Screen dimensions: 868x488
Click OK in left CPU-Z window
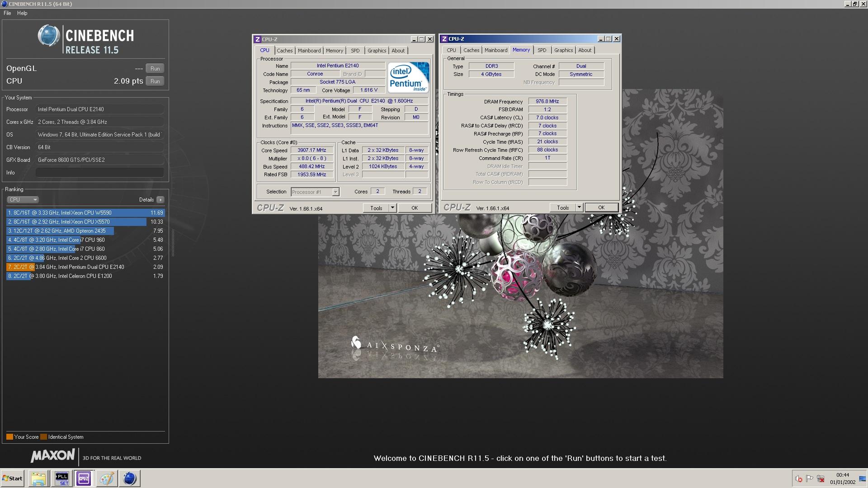click(415, 208)
